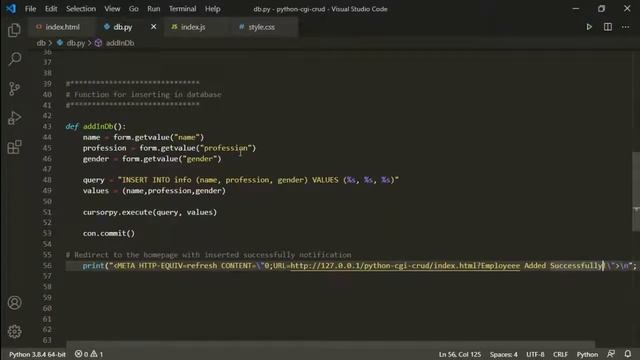Click 'values = (name,profession,gender)' line
Screen dimensions: 640x360
[154, 191]
